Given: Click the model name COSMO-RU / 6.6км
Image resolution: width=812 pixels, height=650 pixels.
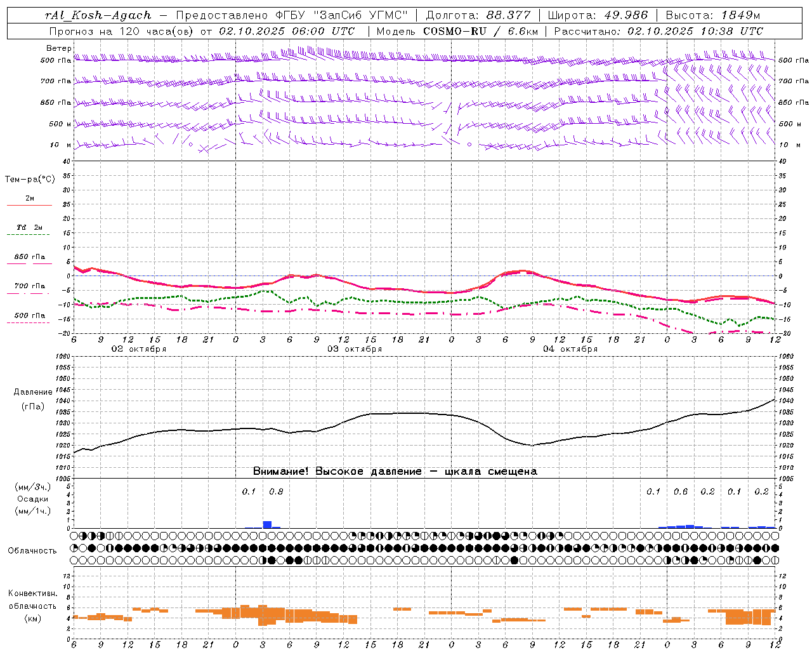Looking at the screenshot, I should [x=480, y=31].
